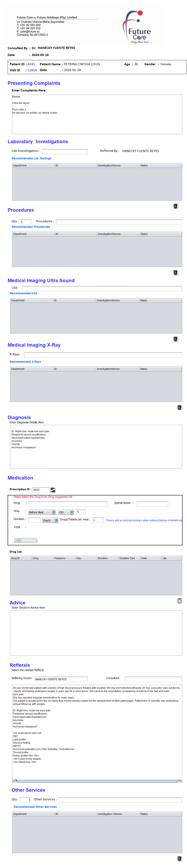This screenshot has width=187, height=868.
Task: Click trash icon under the Ultra Sound table
Action: coord(175,339)
